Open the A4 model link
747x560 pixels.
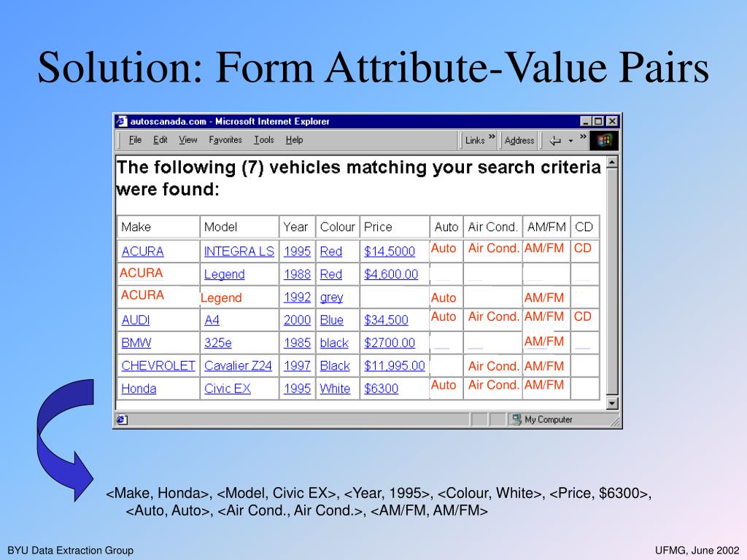[x=212, y=320]
